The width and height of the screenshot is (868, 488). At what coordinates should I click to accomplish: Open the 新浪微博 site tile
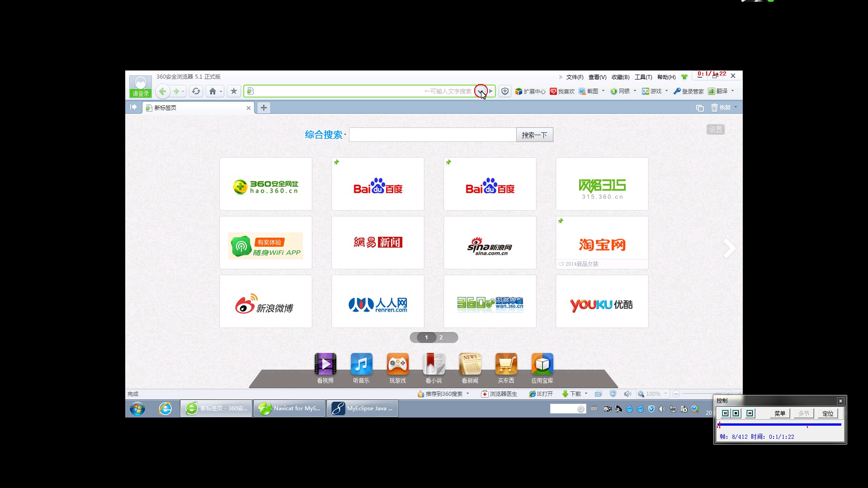tap(266, 301)
